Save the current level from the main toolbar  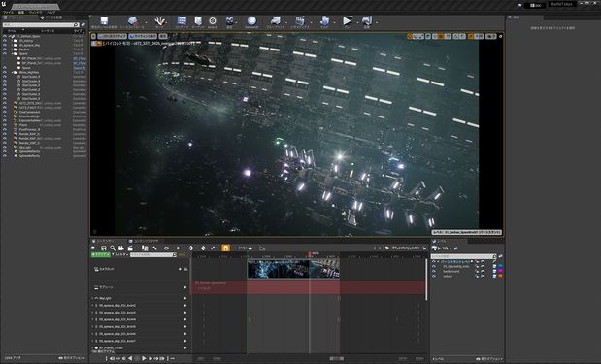pos(104,20)
